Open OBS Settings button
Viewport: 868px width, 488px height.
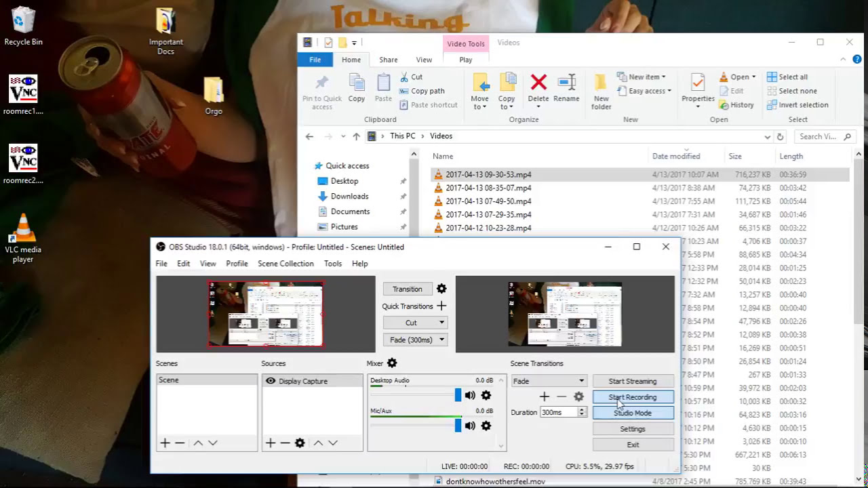[633, 429]
